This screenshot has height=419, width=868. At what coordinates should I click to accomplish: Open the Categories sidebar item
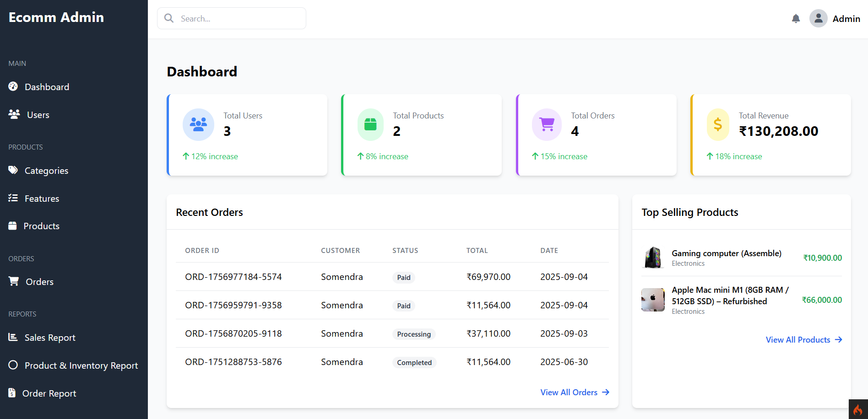46,171
